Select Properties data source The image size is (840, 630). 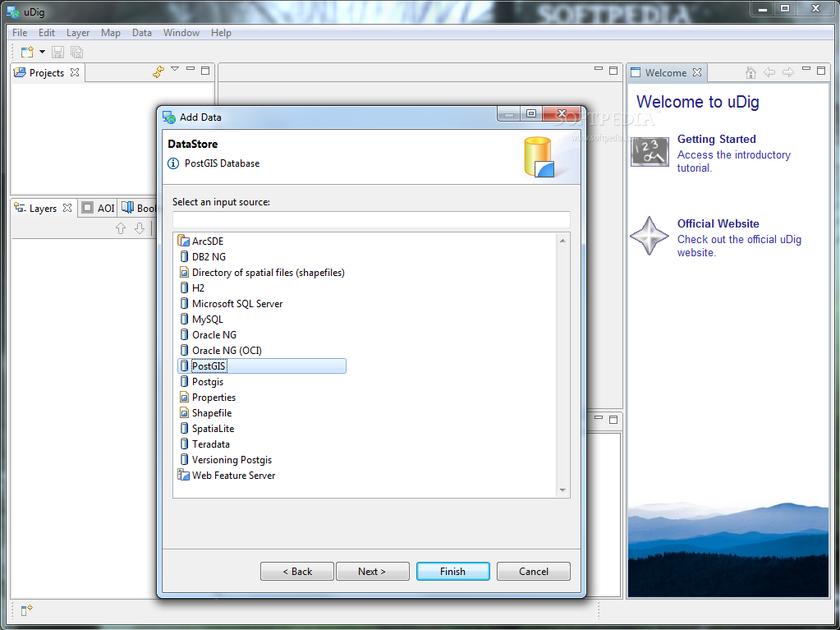207,397
